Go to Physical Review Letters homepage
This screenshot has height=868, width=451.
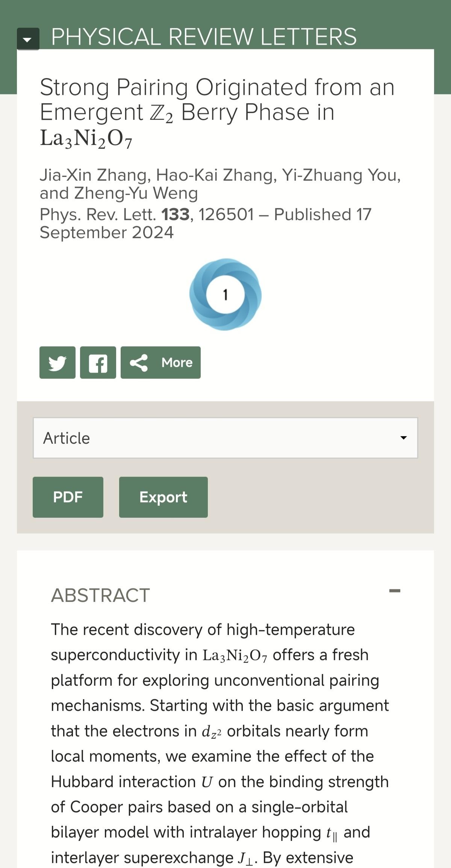coord(204,37)
